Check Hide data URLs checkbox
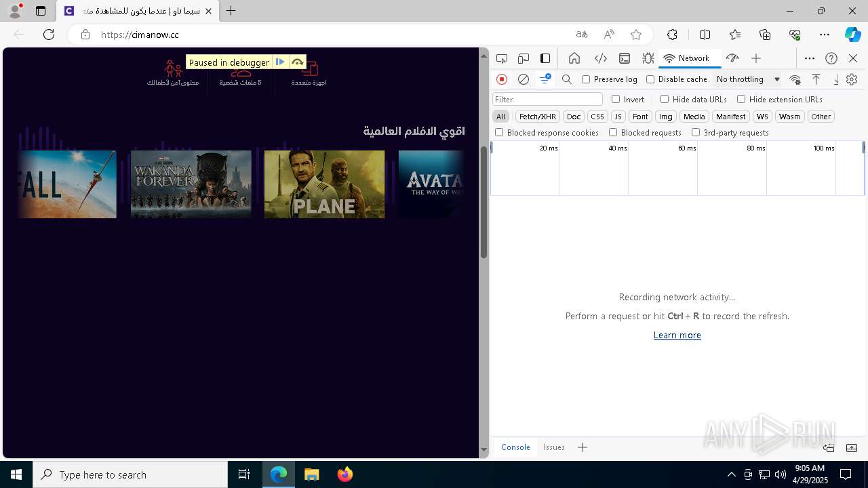 point(665,99)
